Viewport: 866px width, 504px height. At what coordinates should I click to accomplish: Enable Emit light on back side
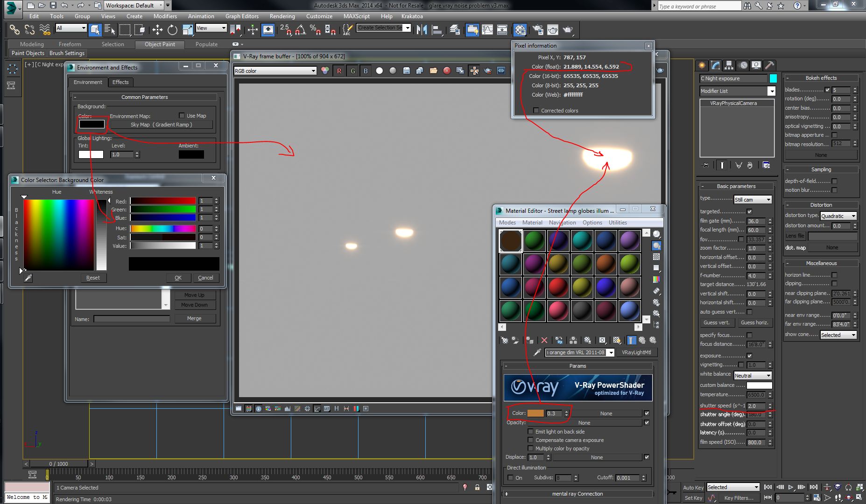pyautogui.click(x=530, y=432)
